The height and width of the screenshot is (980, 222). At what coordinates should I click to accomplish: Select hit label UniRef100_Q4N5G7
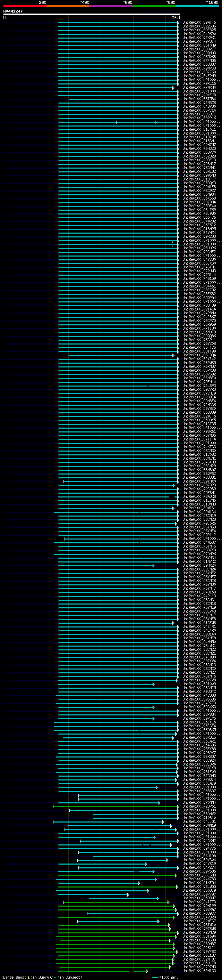click(x=199, y=543)
